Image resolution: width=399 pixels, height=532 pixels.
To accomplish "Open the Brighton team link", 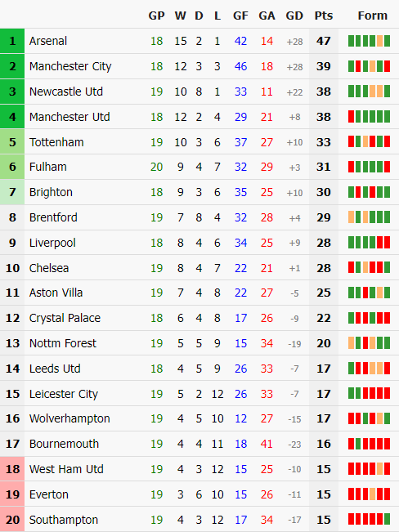I will pyautogui.click(x=51, y=192).
